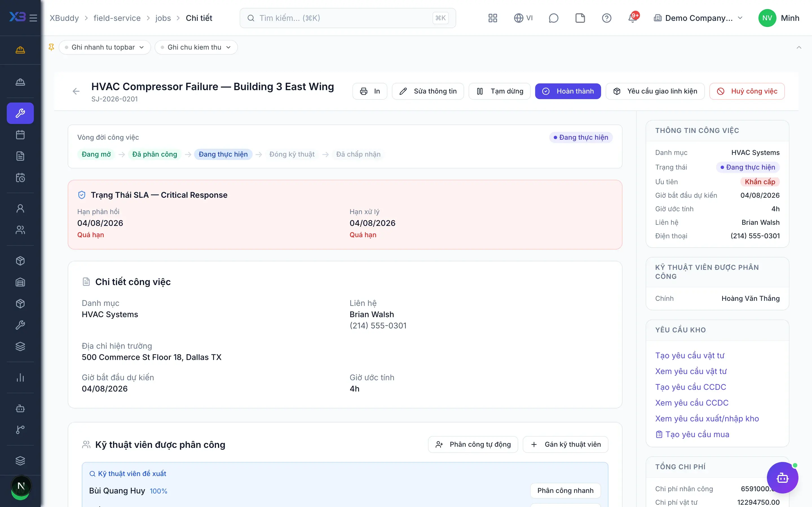The image size is (812, 507).
Task: Navigate to jobs breadcrumb
Action: click(163, 18)
